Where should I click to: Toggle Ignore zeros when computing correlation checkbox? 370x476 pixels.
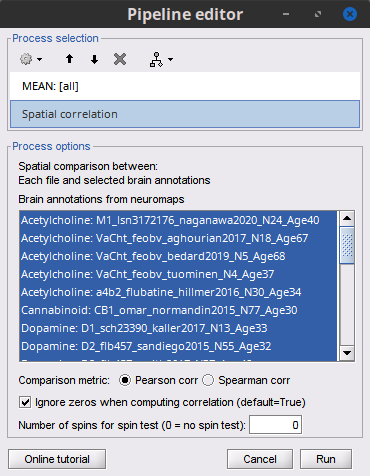(x=25, y=402)
